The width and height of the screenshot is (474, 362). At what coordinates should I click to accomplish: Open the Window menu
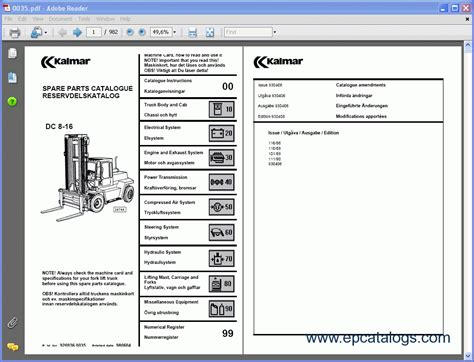click(105, 19)
